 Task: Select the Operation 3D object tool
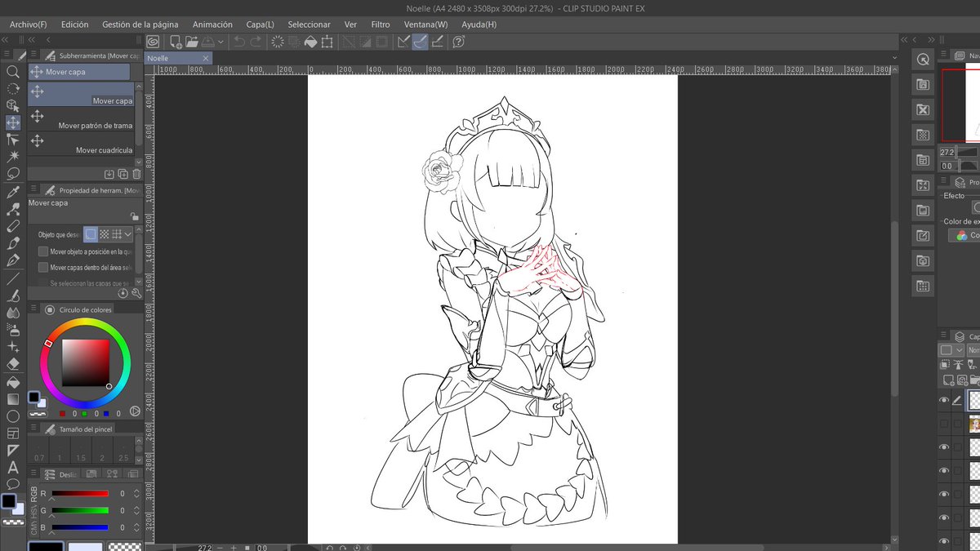click(x=13, y=106)
